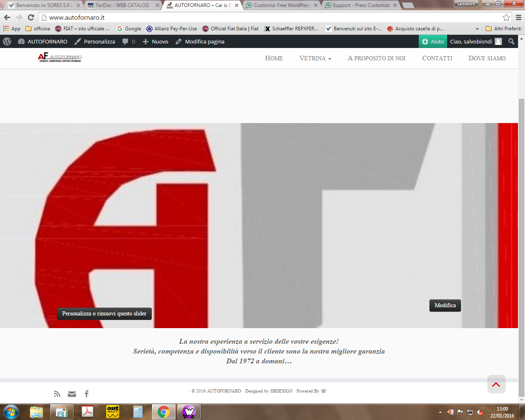
Task: Expand the hidden bookmarks overflow chevron
Action: [x=477, y=29]
